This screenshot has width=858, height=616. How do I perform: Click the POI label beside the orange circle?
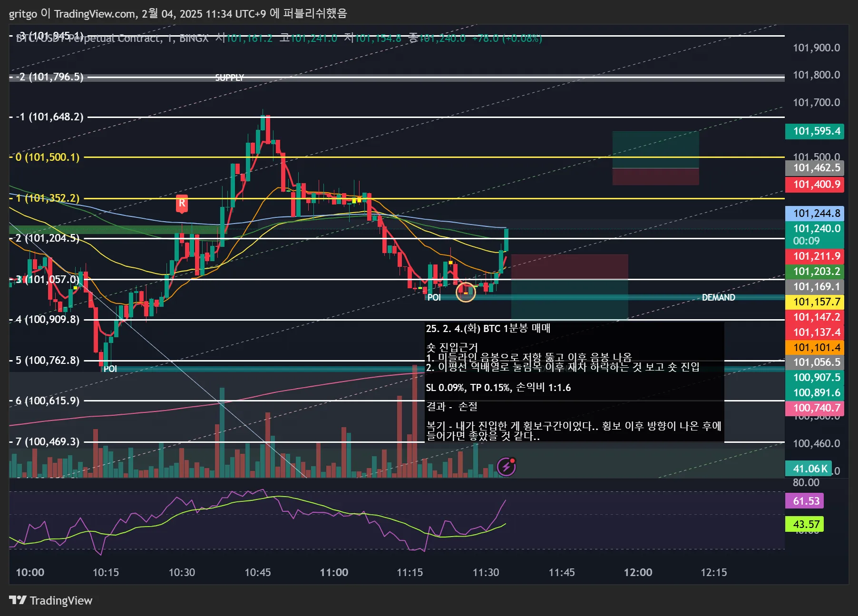(434, 297)
